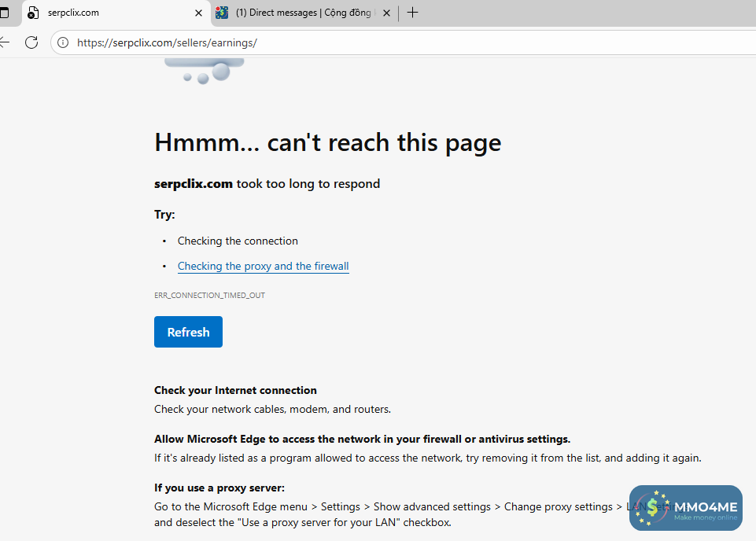Click the "Check your Internet connection" heading
Image resolution: width=756 pixels, height=541 pixels.
click(x=235, y=390)
